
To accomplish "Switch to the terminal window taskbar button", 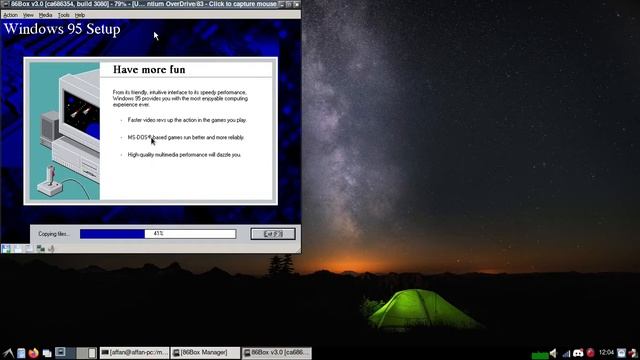I will coord(134,353).
